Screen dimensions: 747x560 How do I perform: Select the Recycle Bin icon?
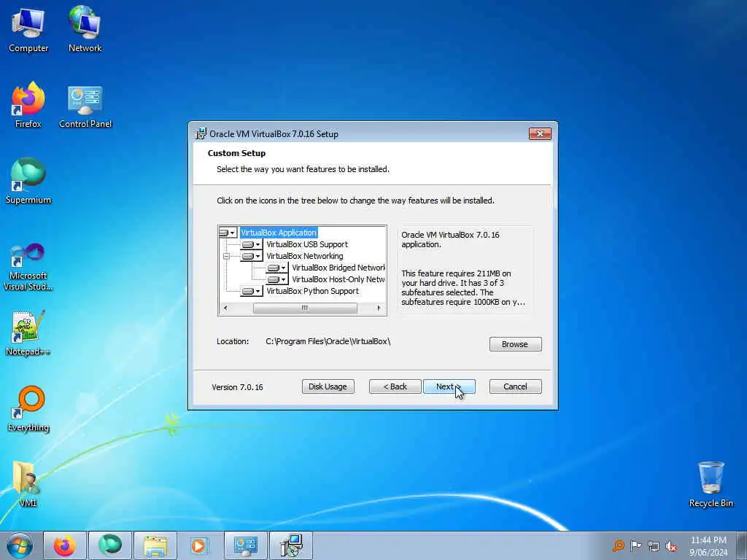pos(711,484)
